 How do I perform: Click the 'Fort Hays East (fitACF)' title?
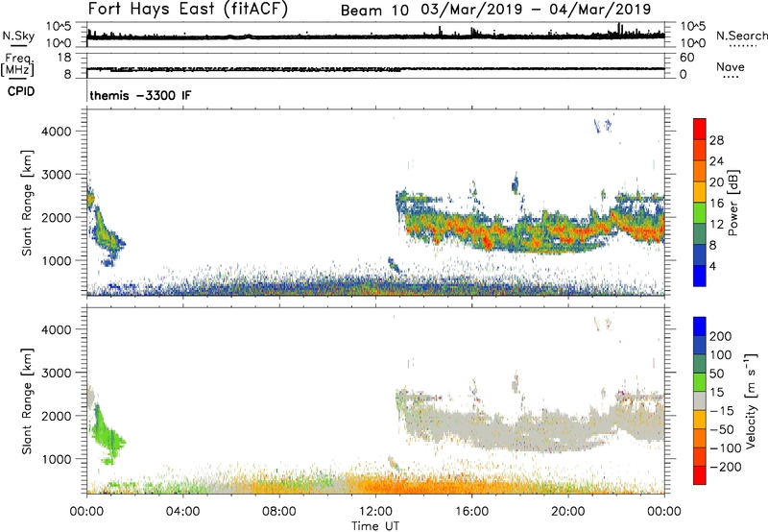click(188, 9)
